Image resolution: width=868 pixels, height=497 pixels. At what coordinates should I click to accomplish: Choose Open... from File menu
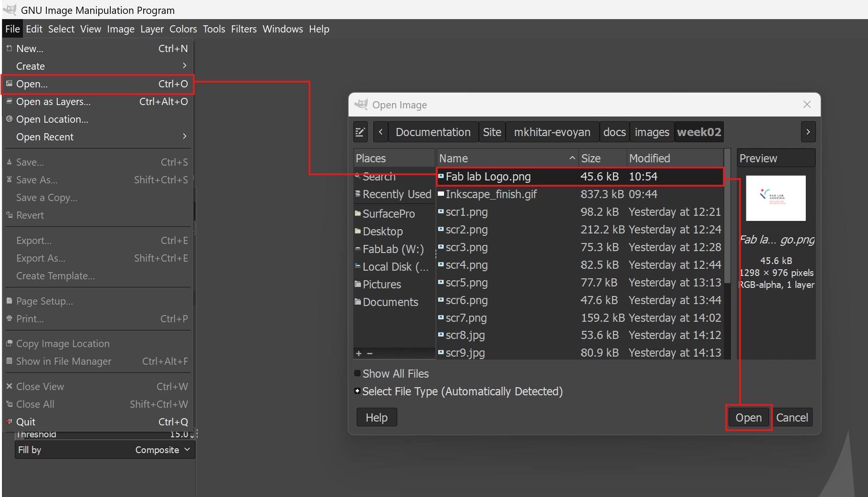click(x=98, y=84)
